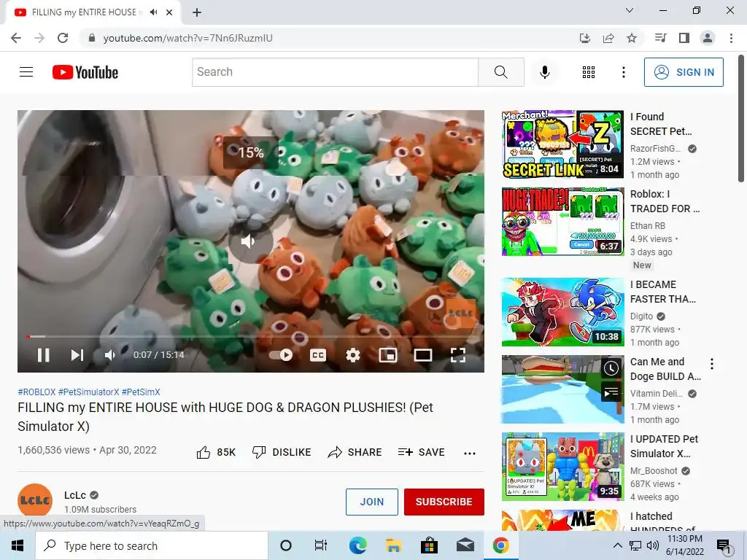Image resolution: width=747 pixels, height=560 pixels.
Task: Reload the current page
Action: pos(63,38)
